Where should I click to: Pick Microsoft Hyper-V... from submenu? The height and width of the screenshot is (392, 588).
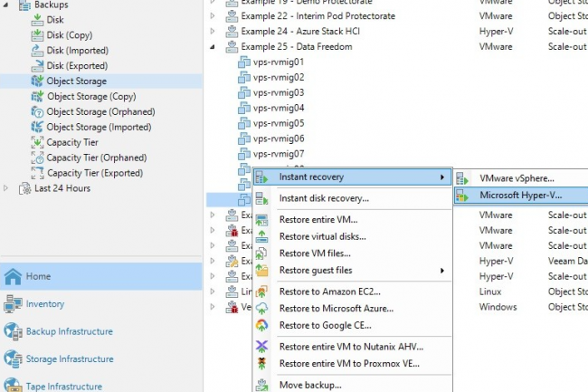pos(521,195)
